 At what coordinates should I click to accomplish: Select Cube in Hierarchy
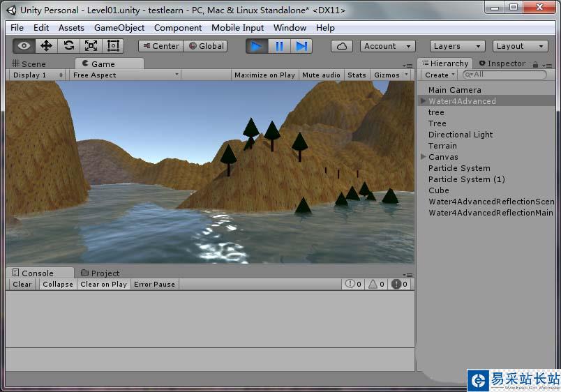439,190
